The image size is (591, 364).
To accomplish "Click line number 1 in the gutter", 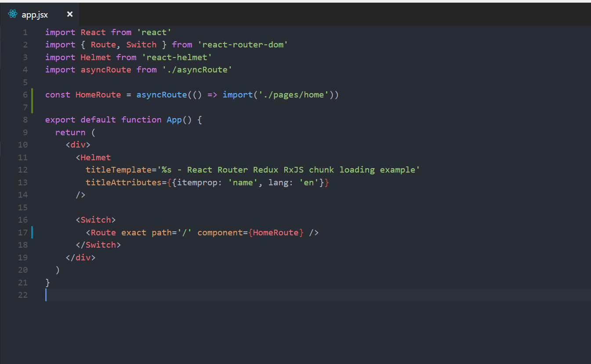I will (25, 32).
